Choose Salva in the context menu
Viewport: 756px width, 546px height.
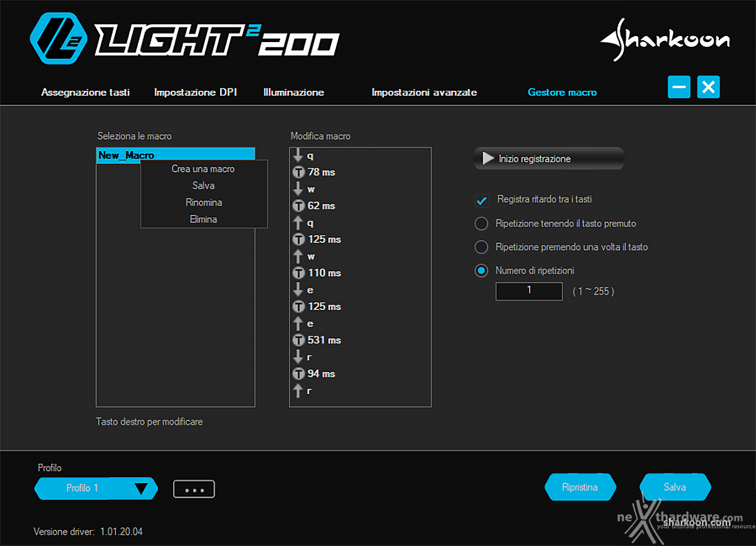[204, 186]
